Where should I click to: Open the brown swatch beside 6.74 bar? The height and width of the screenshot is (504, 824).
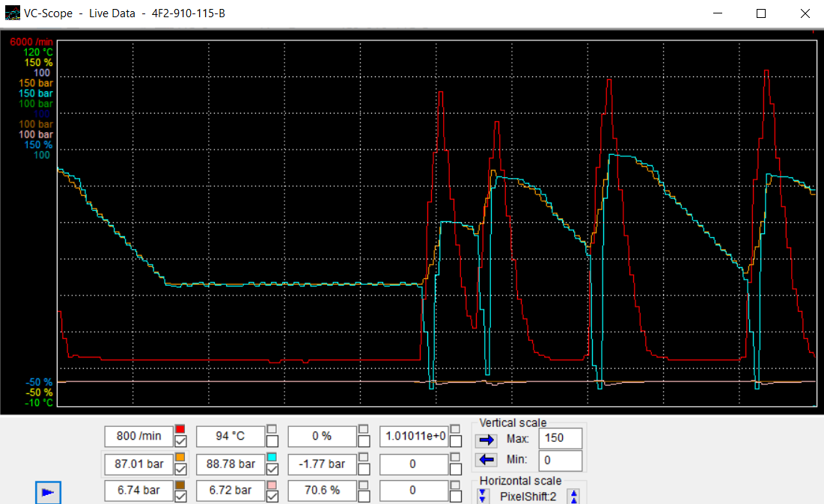[x=180, y=485]
